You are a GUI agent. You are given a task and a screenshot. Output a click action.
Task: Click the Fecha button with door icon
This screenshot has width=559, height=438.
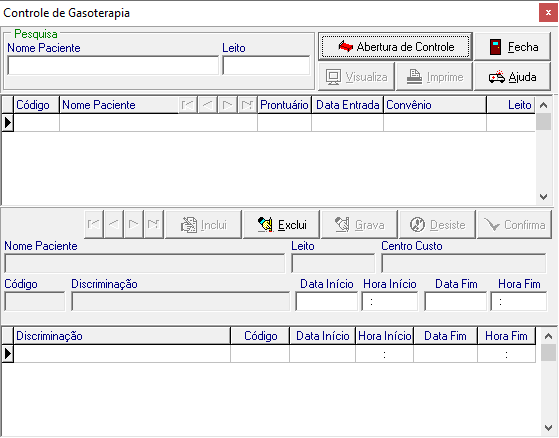coord(513,46)
